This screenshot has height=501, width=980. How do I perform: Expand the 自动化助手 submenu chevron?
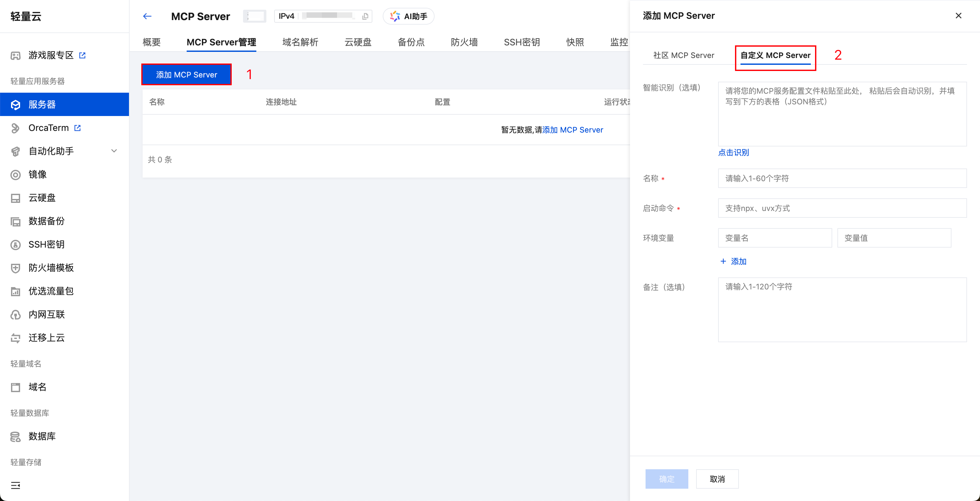[x=114, y=151]
